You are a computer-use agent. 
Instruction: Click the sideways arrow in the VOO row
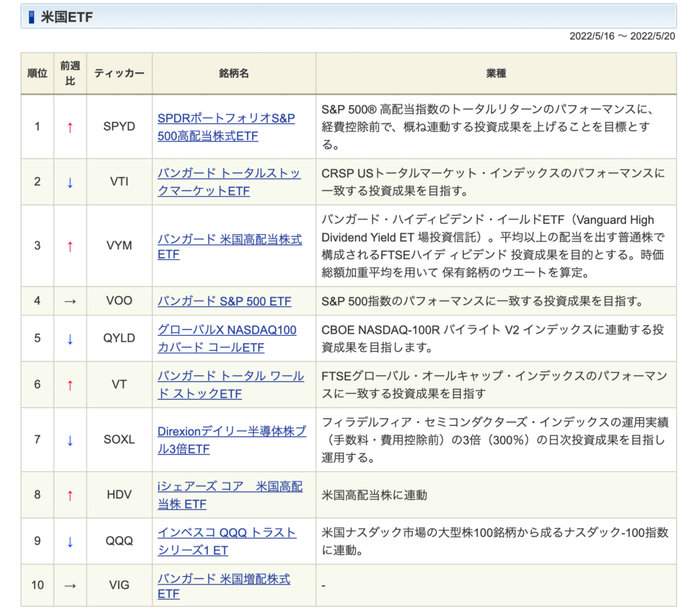pyautogui.click(x=70, y=302)
